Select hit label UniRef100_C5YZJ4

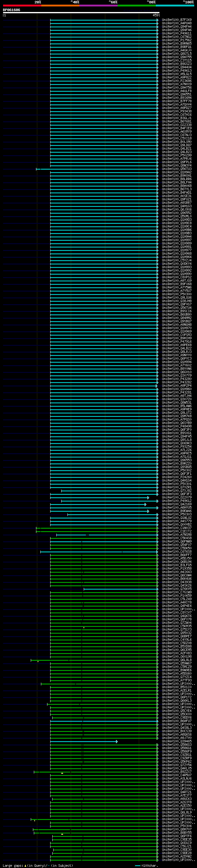point(177,260)
